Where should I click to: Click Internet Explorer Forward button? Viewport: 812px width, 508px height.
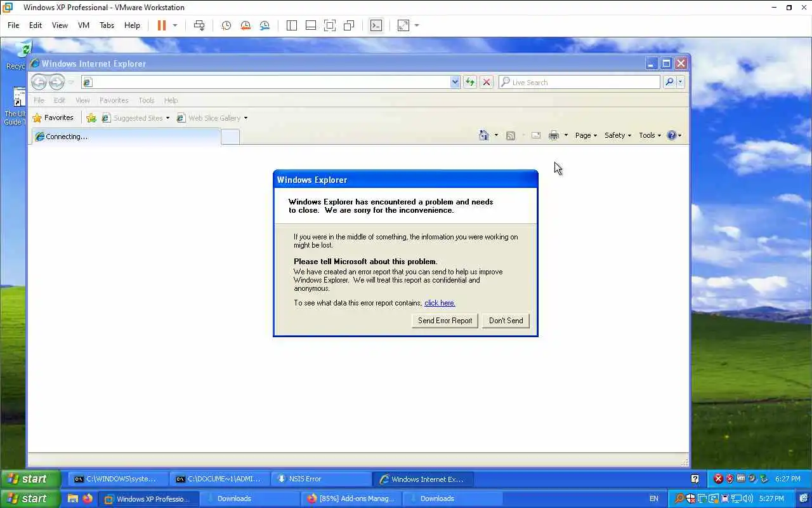coord(56,82)
